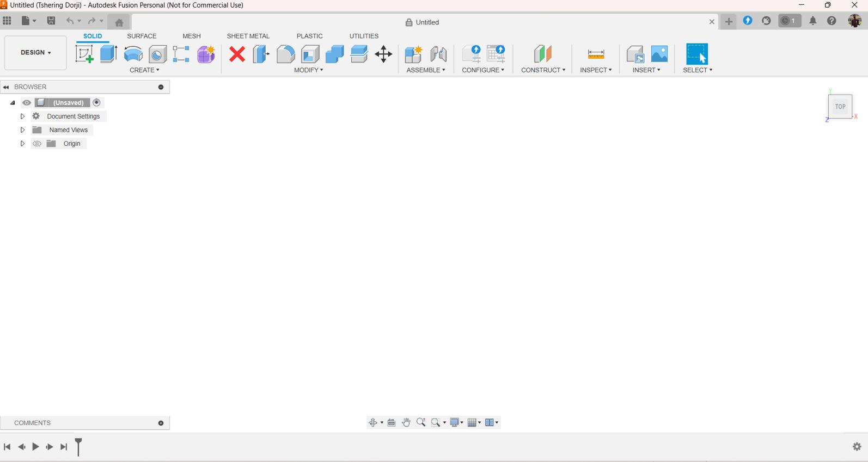Collapse the root Unsaved component node
The height and width of the screenshot is (462, 868).
coord(13,103)
